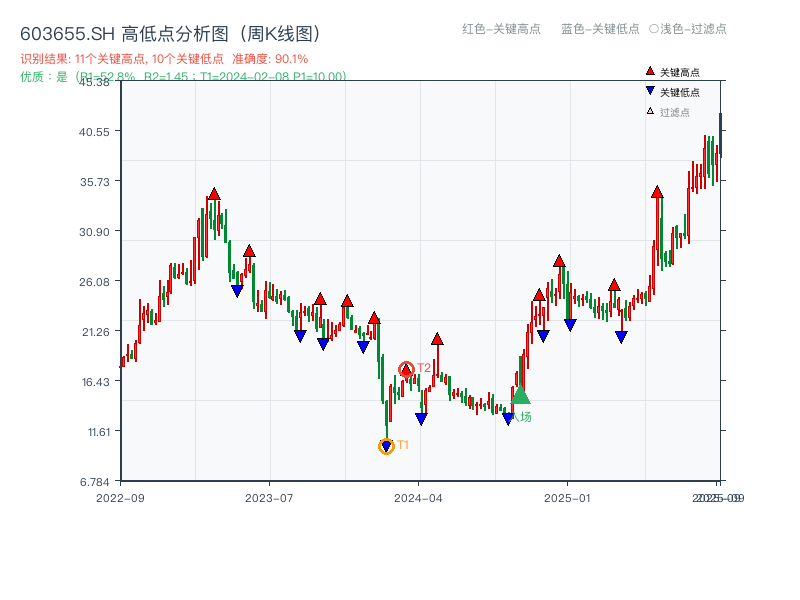
Task: Click the blue triangle marker below the 入场 label
Action: point(509,417)
